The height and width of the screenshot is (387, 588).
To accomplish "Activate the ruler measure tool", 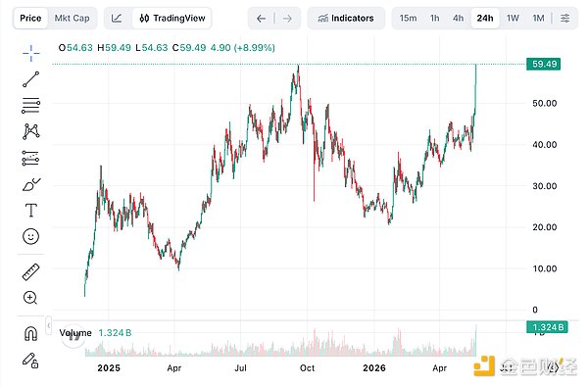I will tap(30, 272).
